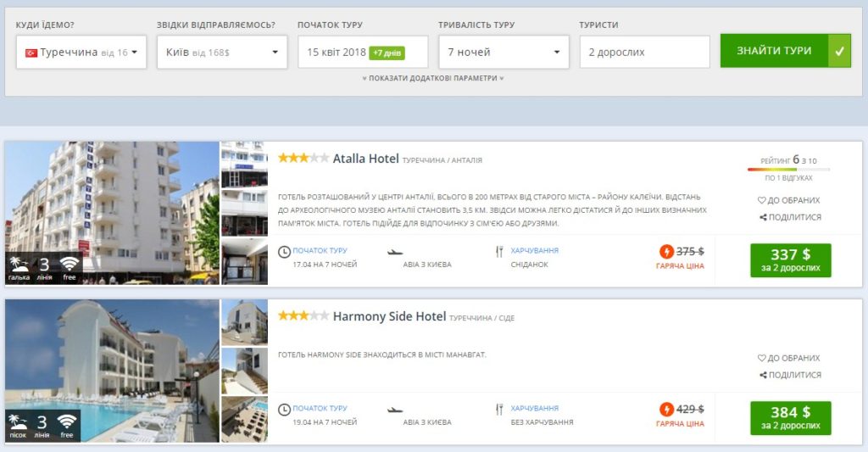Expand Показати додаткові параметри

click(x=433, y=78)
